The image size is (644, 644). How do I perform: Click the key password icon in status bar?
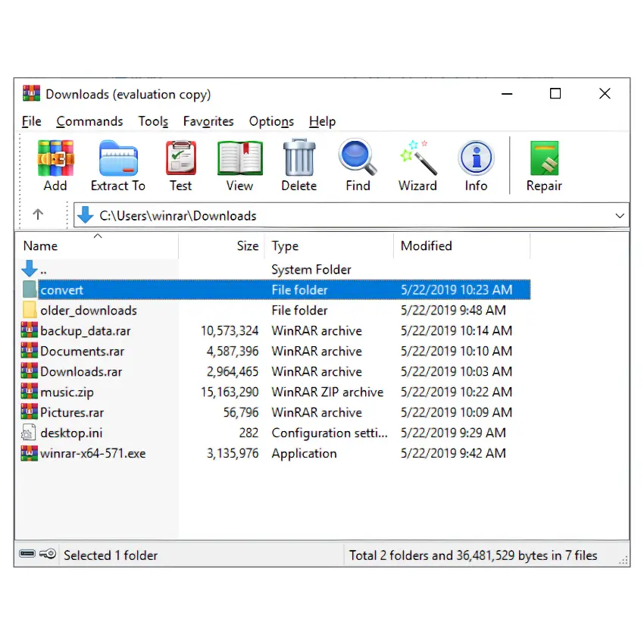coord(48,554)
